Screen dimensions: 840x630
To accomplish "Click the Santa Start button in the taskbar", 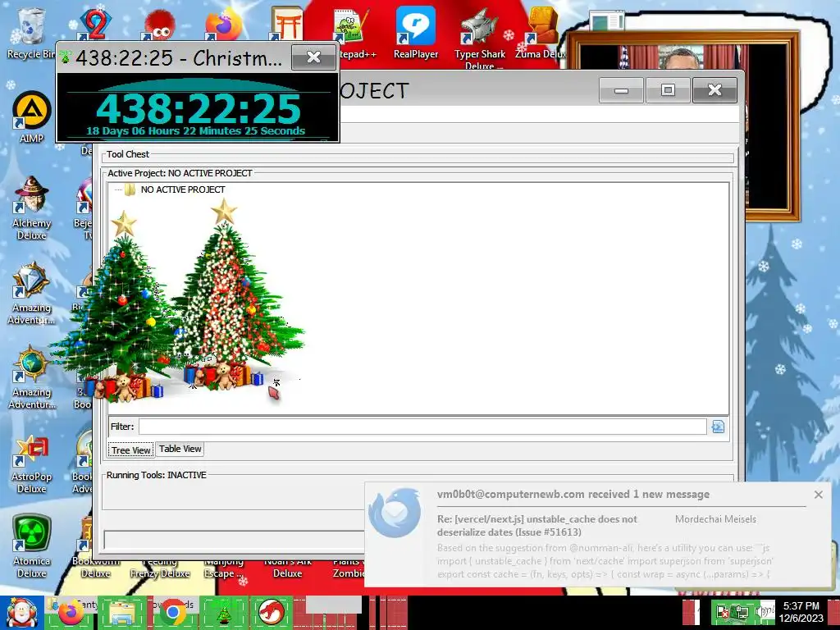I will 21,612.
